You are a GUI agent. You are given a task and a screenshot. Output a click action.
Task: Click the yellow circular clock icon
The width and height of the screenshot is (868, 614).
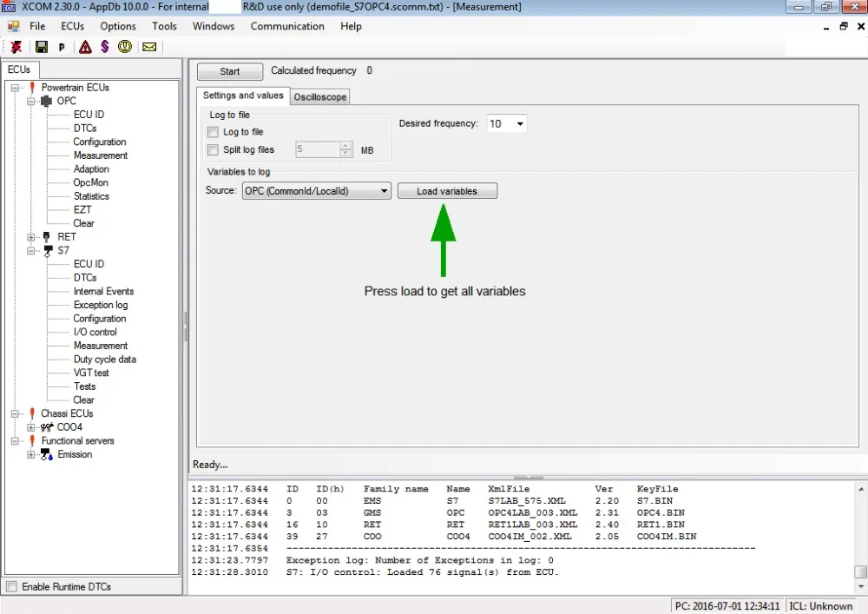(x=124, y=47)
